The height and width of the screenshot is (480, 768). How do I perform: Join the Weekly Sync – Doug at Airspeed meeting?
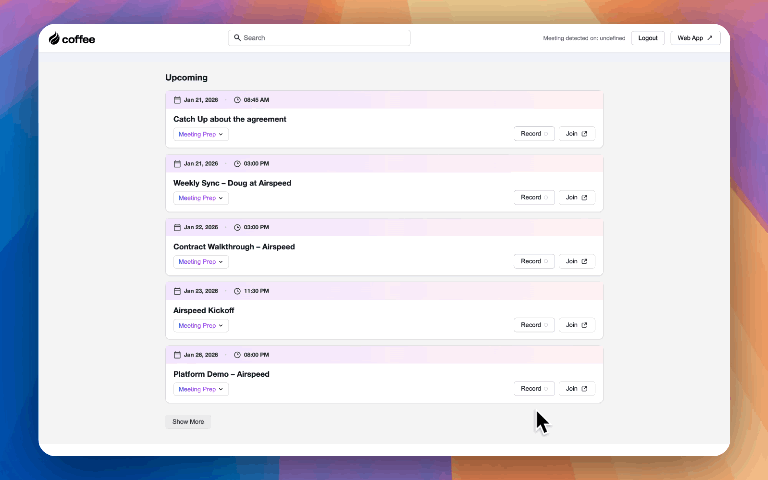(576, 197)
